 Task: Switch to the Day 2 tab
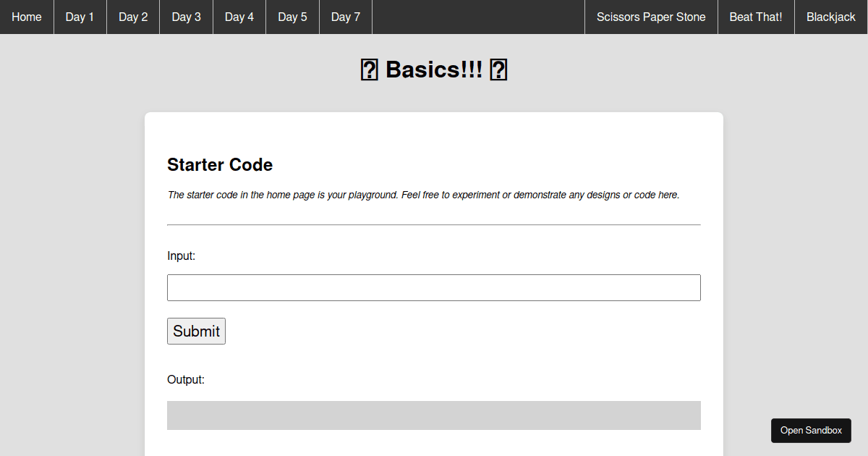tap(132, 17)
